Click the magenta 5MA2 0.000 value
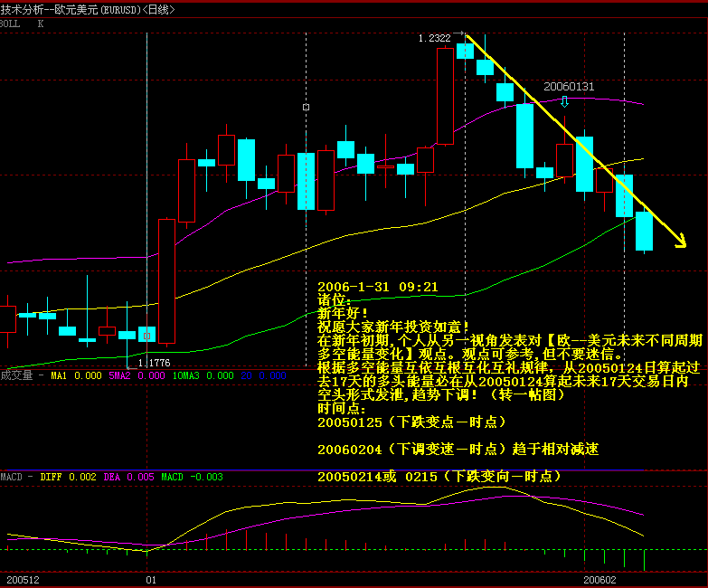Image resolution: width=708 pixels, height=588 pixels. tap(137, 375)
